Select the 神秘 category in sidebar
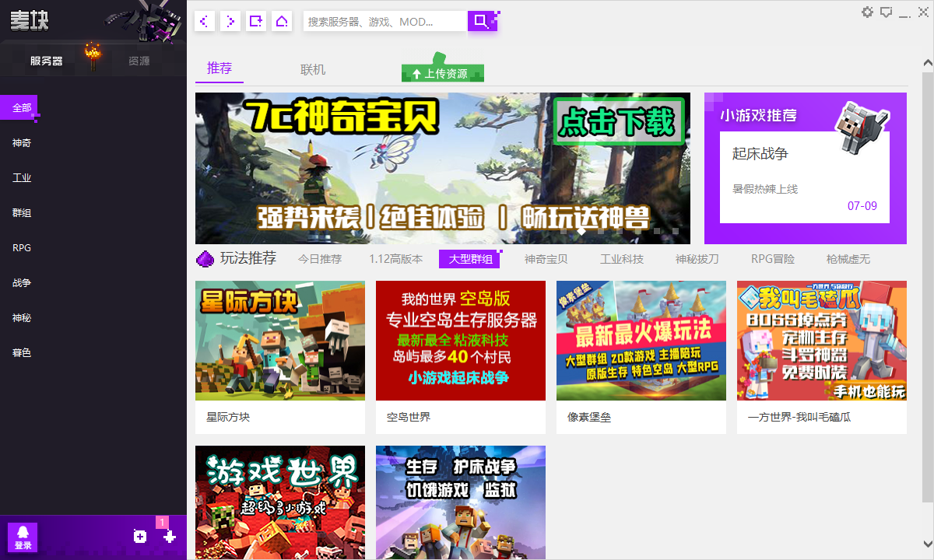This screenshot has width=934, height=560. coord(22,318)
